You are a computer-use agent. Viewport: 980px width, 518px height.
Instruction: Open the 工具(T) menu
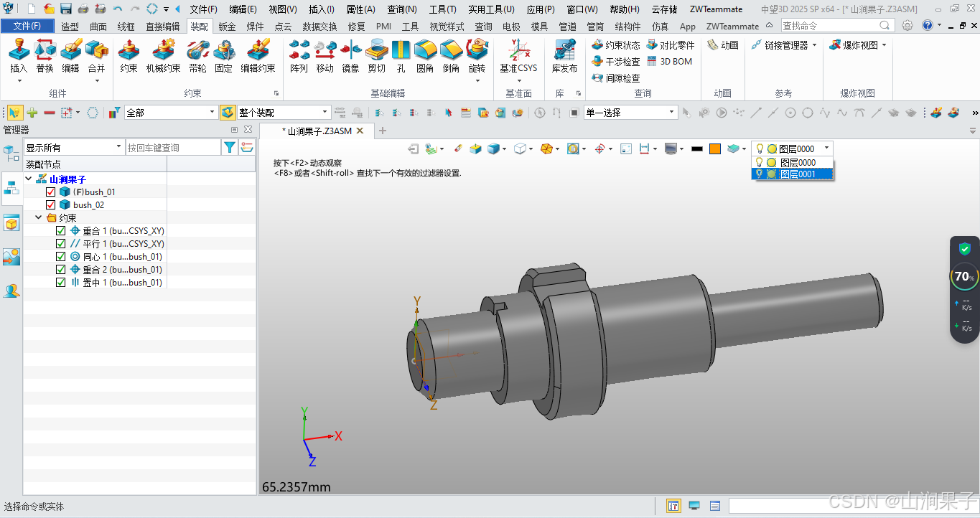[x=442, y=9]
